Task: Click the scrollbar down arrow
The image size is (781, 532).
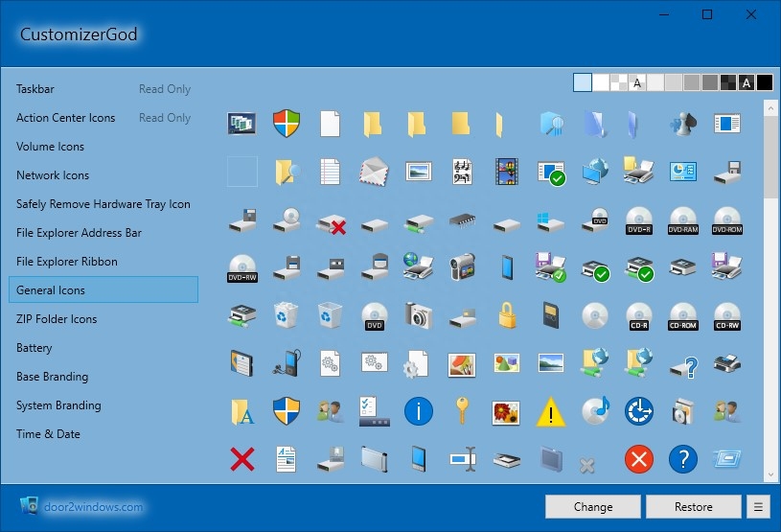Action: point(770,474)
